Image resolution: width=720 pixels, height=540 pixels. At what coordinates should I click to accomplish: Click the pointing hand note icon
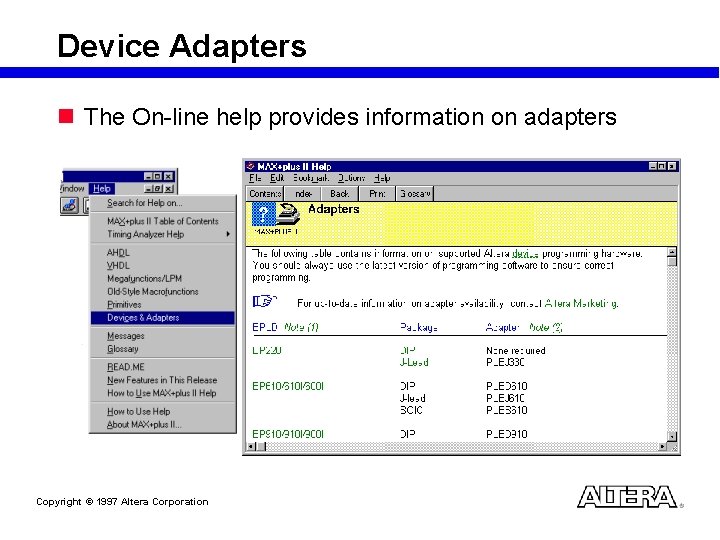coord(264,301)
